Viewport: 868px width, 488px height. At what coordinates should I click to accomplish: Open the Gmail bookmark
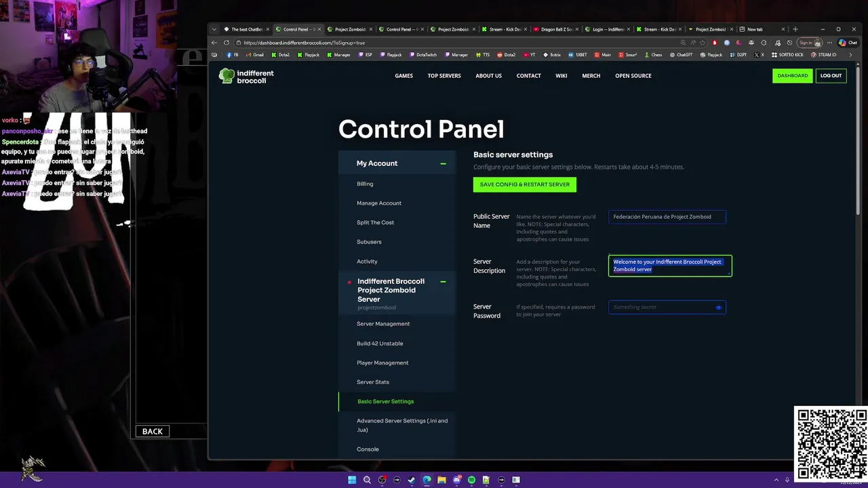click(254, 55)
